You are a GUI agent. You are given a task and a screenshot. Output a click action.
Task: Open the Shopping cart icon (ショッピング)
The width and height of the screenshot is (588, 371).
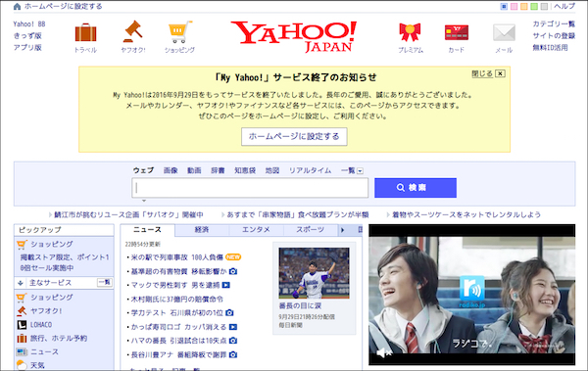[x=180, y=32]
